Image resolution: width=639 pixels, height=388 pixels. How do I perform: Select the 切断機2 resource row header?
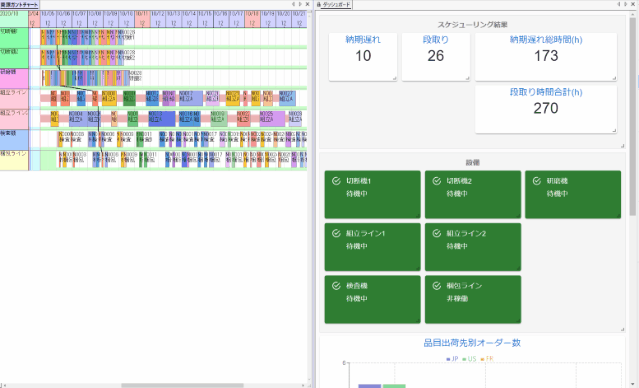click(x=14, y=58)
